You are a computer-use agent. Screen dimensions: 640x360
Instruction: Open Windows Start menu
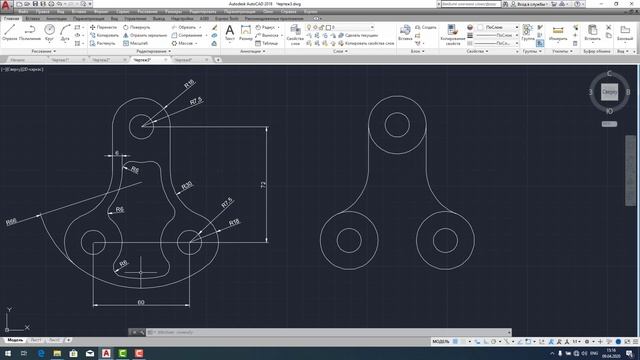7,353
